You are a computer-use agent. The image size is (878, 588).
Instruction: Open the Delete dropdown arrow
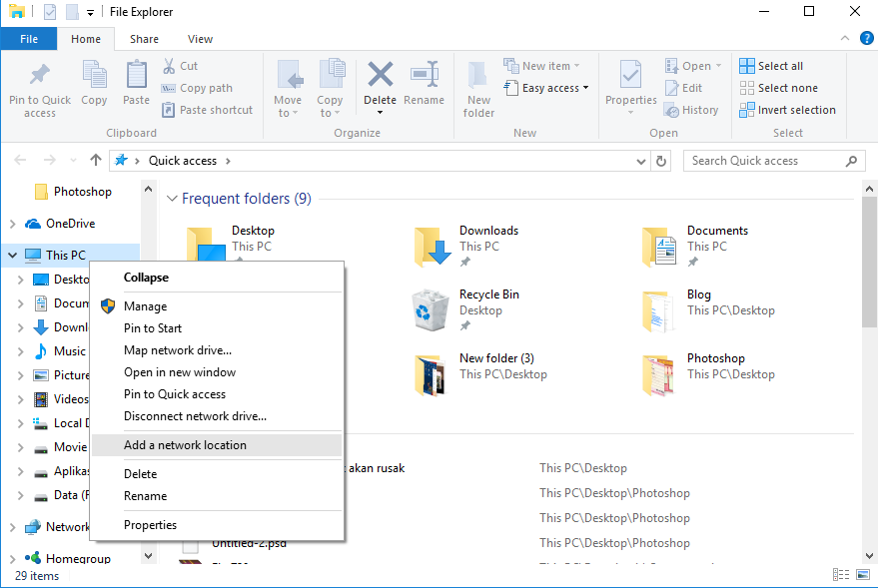[381, 113]
